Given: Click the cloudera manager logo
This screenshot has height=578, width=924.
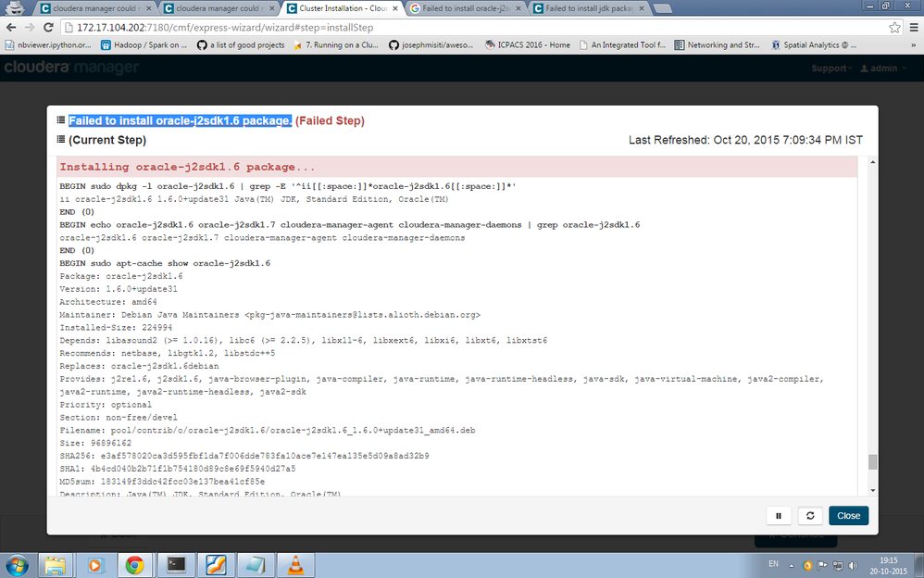Looking at the screenshot, I should [71, 68].
